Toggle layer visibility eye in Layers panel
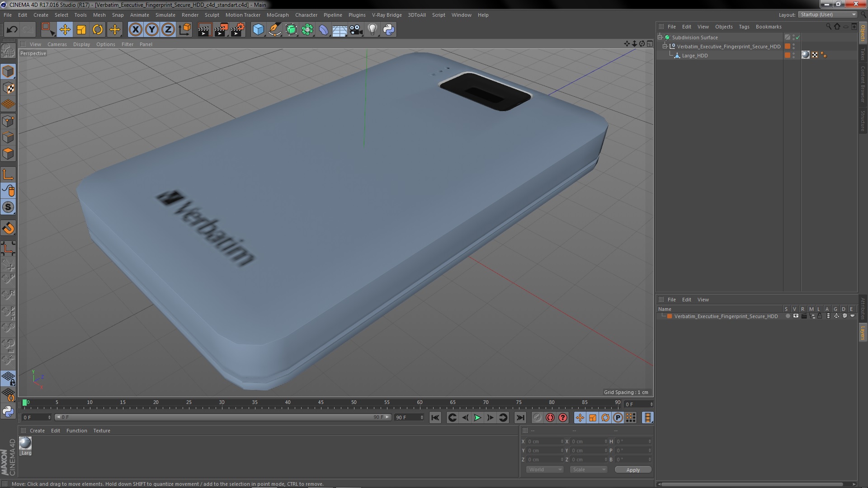This screenshot has height=488, width=868. [796, 316]
